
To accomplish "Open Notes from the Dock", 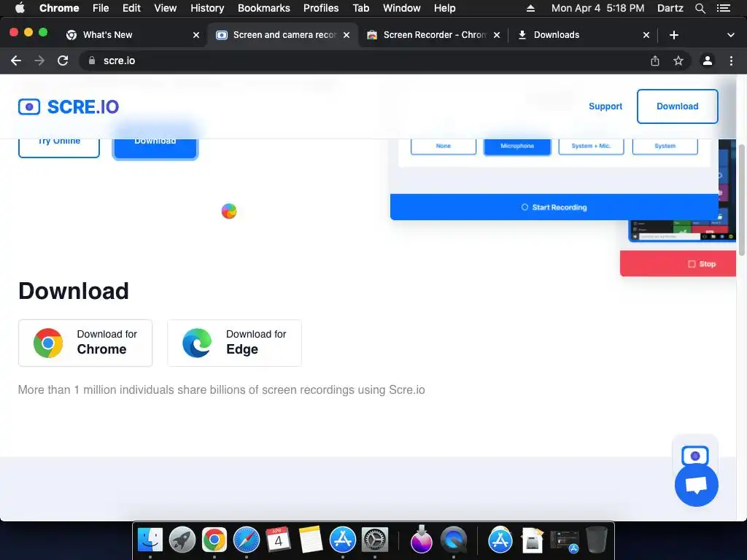I will coord(311,540).
